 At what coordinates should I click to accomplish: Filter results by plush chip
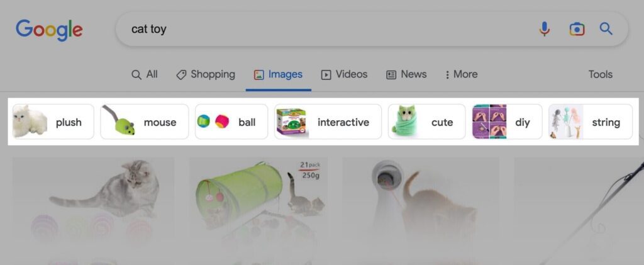[x=53, y=121]
